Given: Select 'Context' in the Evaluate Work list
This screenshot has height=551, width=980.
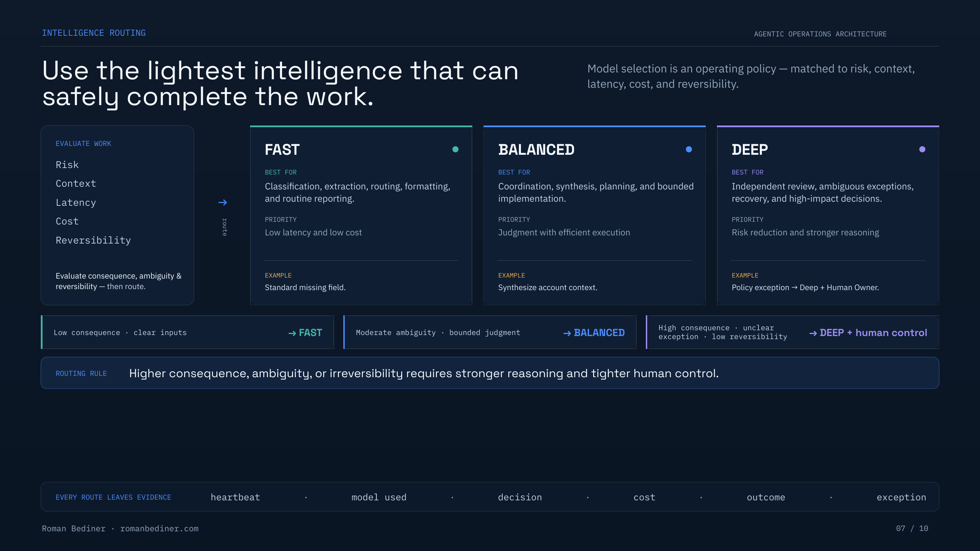Looking at the screenshot, I should pyautogui.click(x=76, y=184).
